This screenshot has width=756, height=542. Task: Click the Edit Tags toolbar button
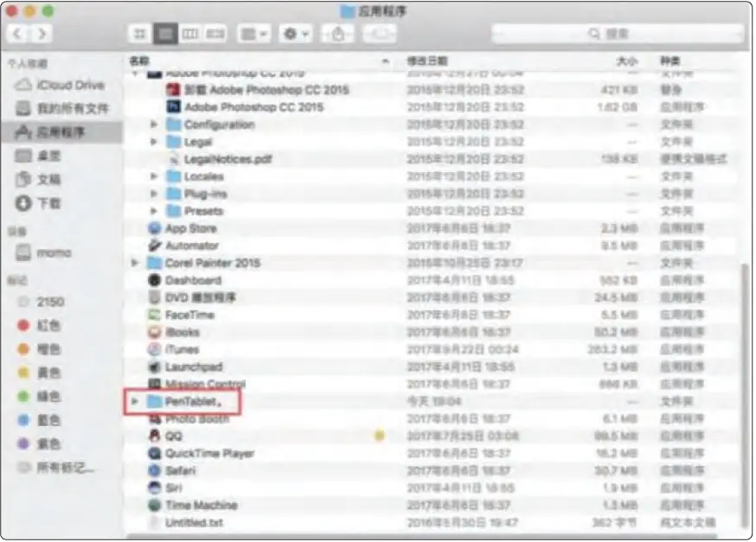[380, 34]
